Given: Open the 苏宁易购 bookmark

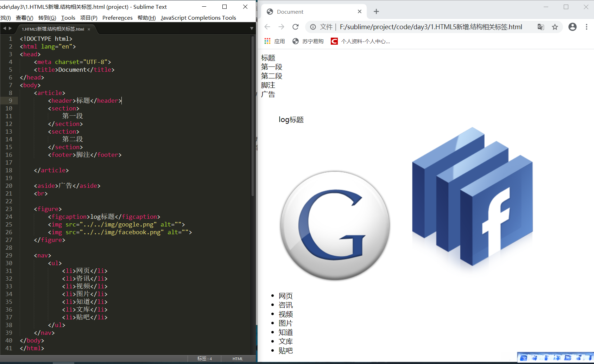Looking at the screenshot, I should click(x=308, y=41).
